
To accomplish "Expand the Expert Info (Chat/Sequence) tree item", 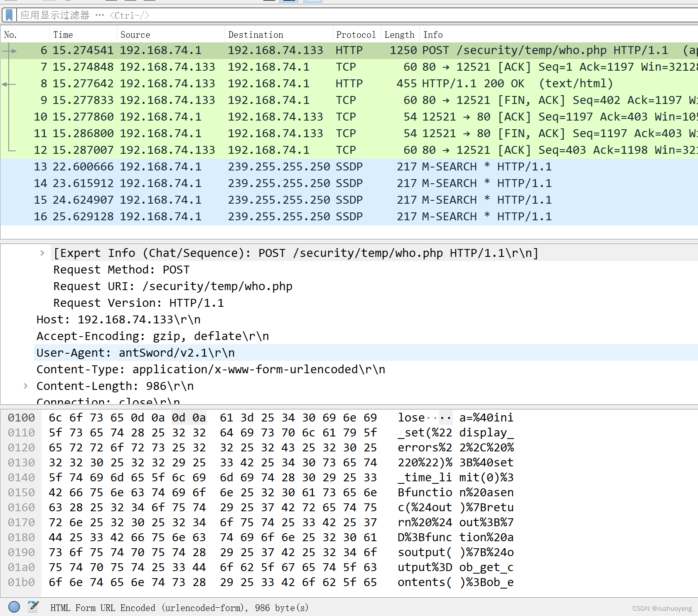I will point(42,253).
